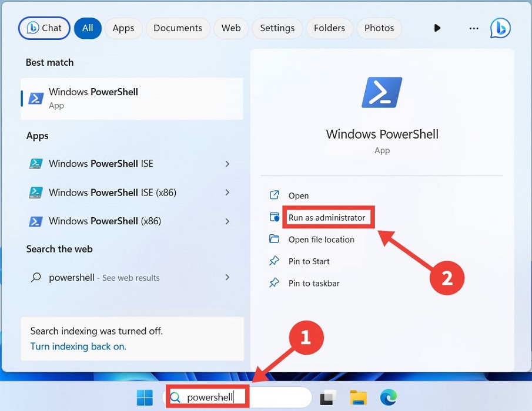Viewport: 532px width, 411px height.
Task: Click the Pin to Start pin icon
Action: 273,261
